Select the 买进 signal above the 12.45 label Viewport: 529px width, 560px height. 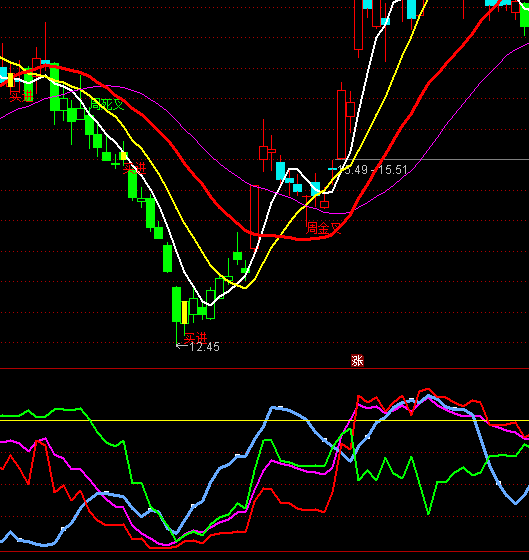point(195,338)
